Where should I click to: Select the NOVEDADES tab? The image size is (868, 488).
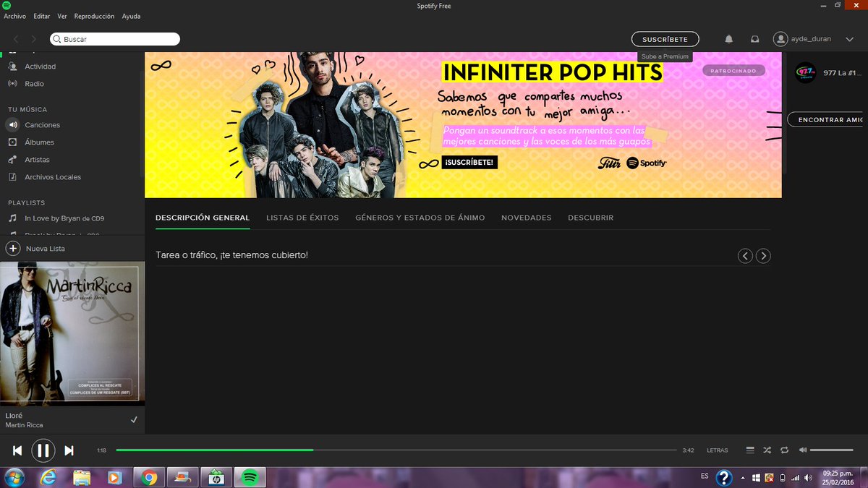527,218
